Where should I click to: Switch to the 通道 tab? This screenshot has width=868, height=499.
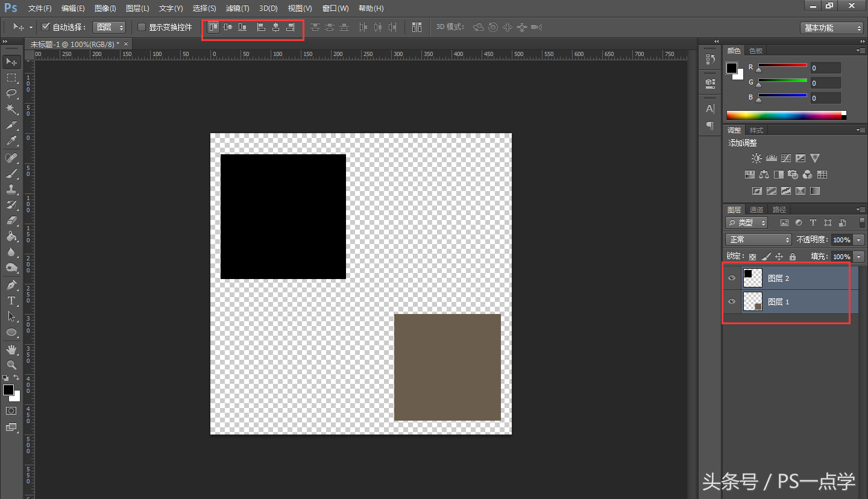coord(756,210)
